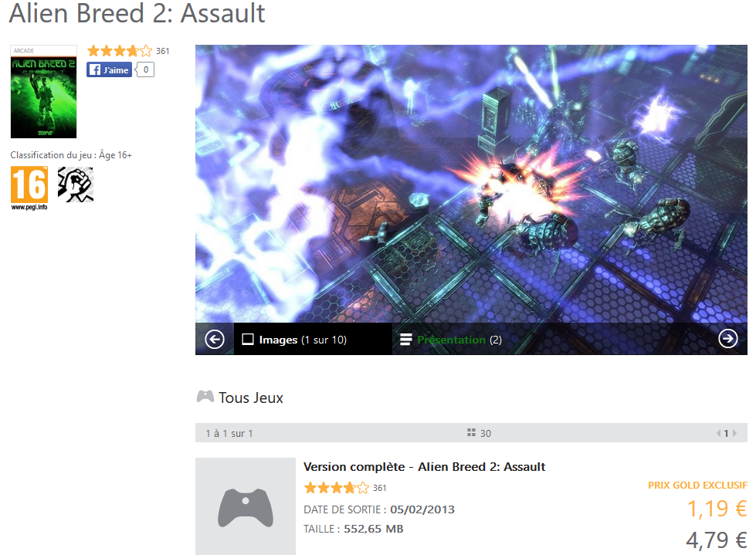Click the top star rating beside 361
This screenshot has height=555, width=756.
pyautogui.click(x=120, y=51)
